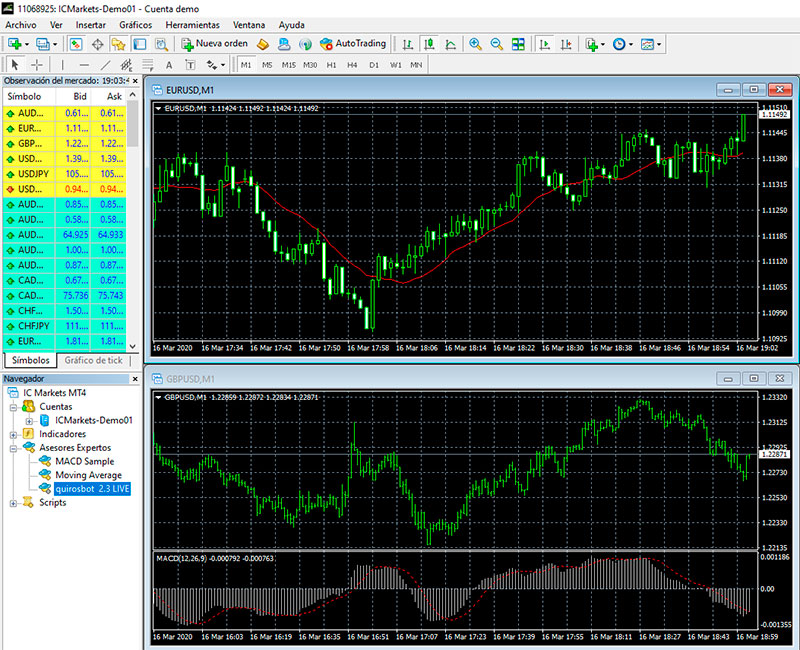Image resolution: width=800 pixels, height=650 pixels.
Task: Collapse the Asesores Expertos tree node
Action: 14,448
